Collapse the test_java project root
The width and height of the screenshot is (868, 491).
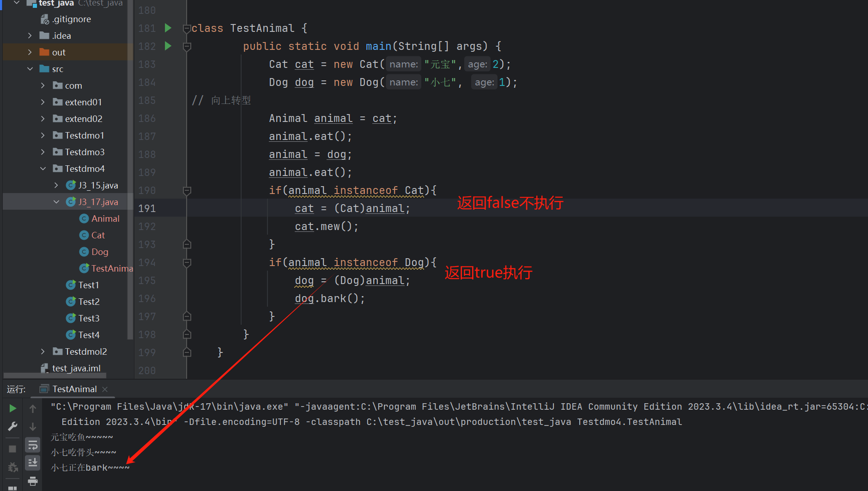tap(17, 3)
